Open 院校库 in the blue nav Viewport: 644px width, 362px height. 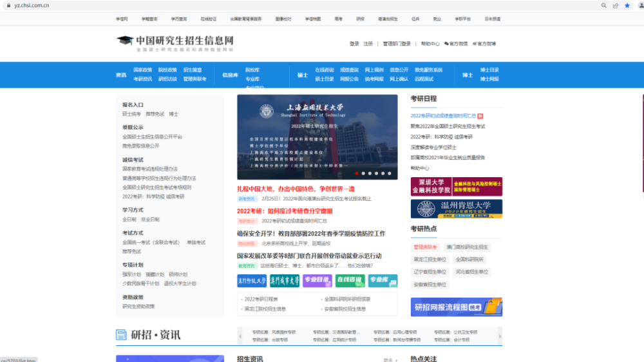pyautogui.click(x=252, y=70)
